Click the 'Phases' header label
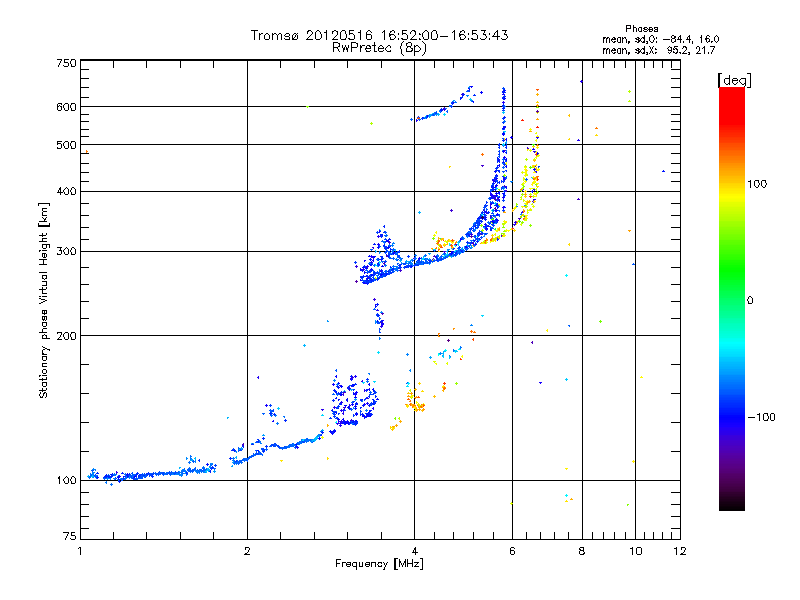The height and width of the screenshot is (600, 800). tap(641, 29)
